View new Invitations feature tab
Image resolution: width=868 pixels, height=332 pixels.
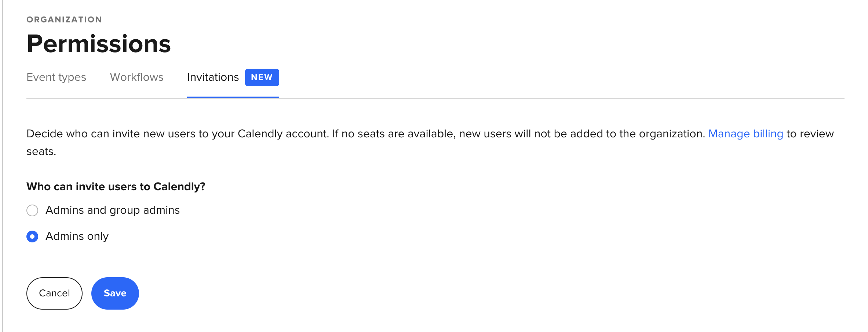[x=213, y=77]
